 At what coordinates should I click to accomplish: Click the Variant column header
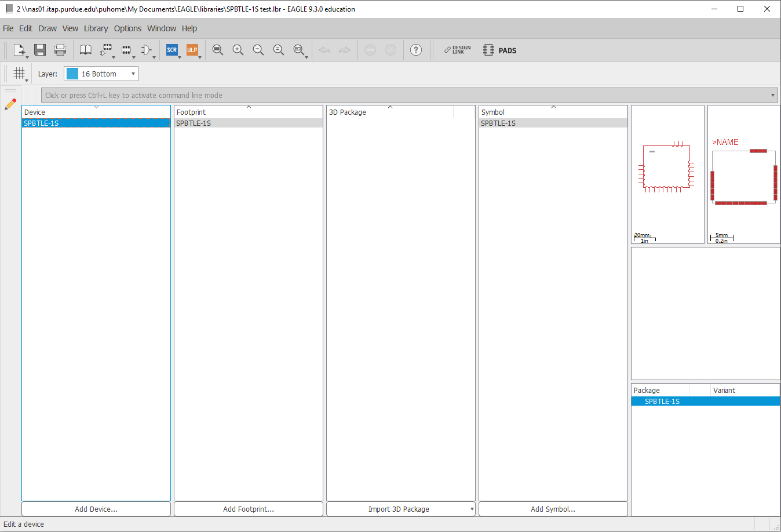click(745, 390)
